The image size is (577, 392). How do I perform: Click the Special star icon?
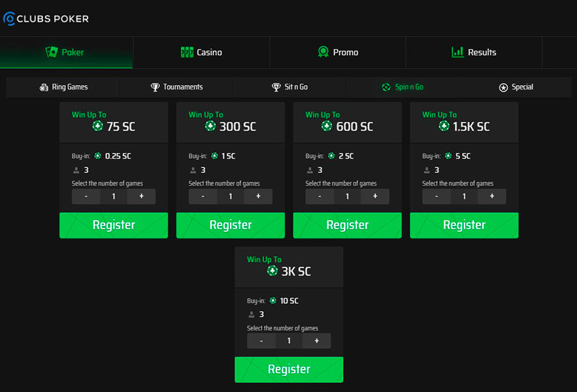point(503,86)
